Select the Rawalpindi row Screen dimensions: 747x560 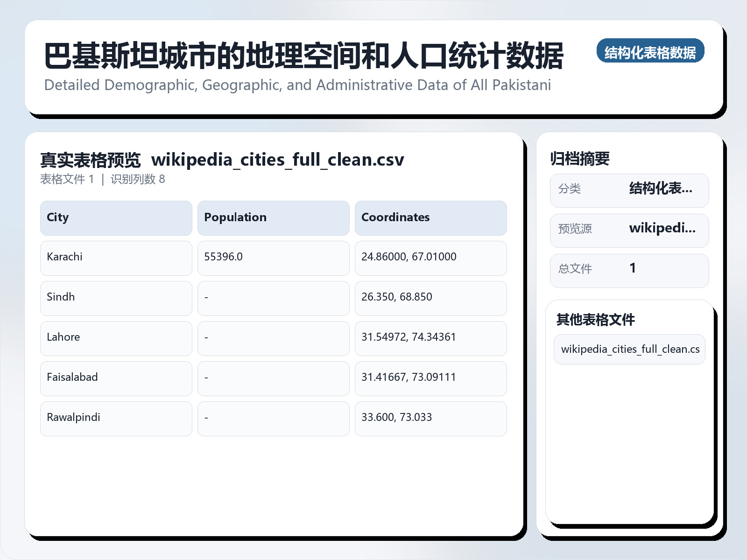116,418
